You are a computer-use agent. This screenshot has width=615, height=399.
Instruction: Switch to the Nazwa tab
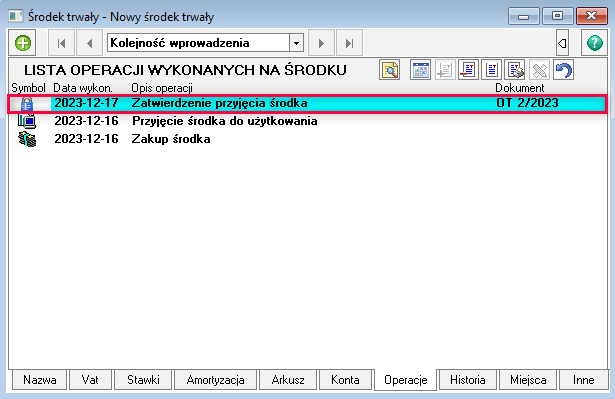(x=40, y=380)
